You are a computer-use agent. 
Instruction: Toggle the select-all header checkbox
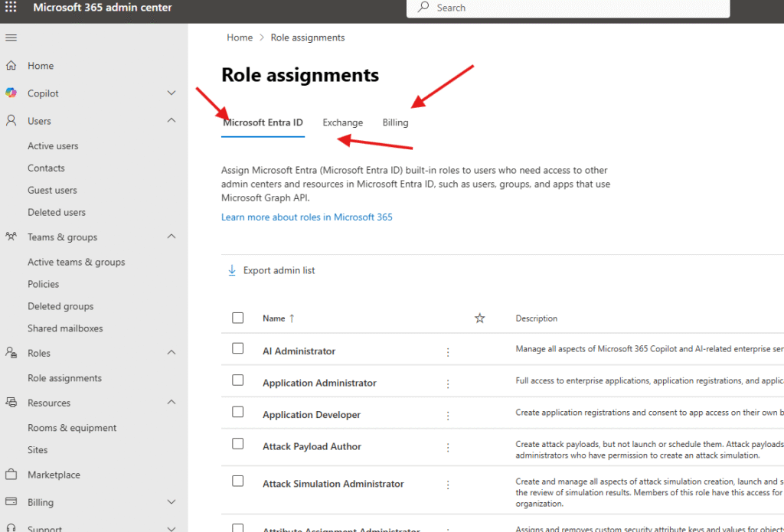tap(237, 318)
